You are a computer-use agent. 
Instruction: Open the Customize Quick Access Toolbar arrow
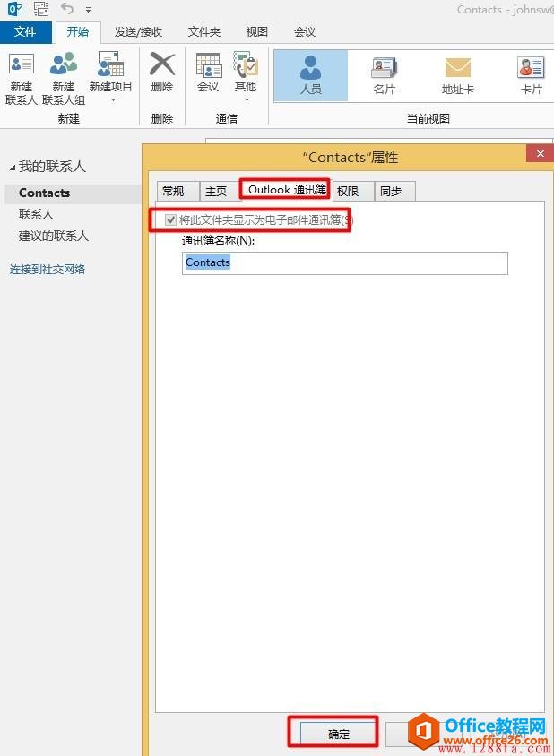point(88,9)
